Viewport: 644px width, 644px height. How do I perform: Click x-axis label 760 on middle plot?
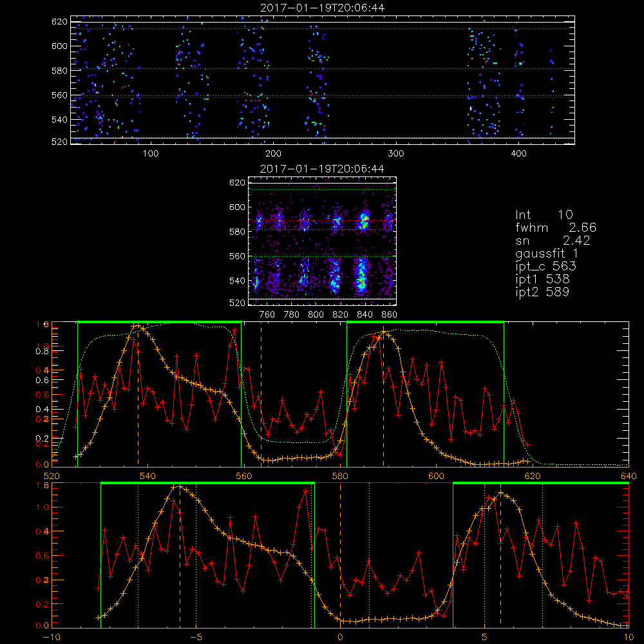[267, 315]
